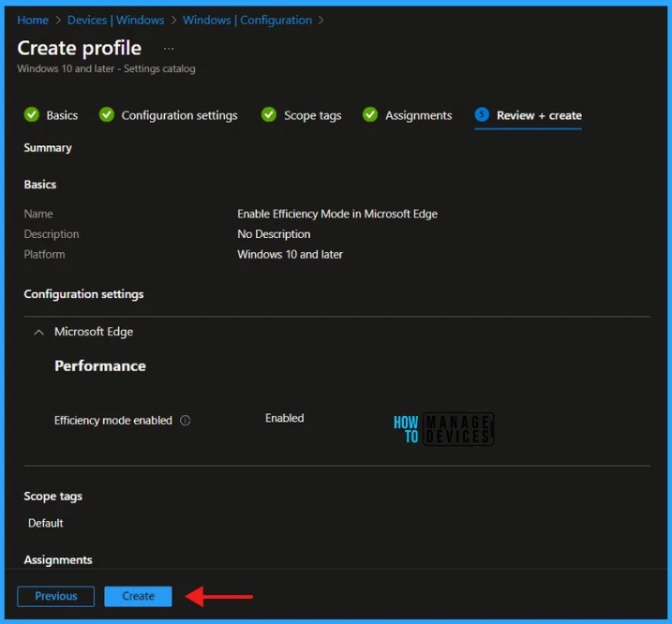This screenshot has height=624, width=672.
Task: Switch to the Basics step tab
Action: point(62,115)
